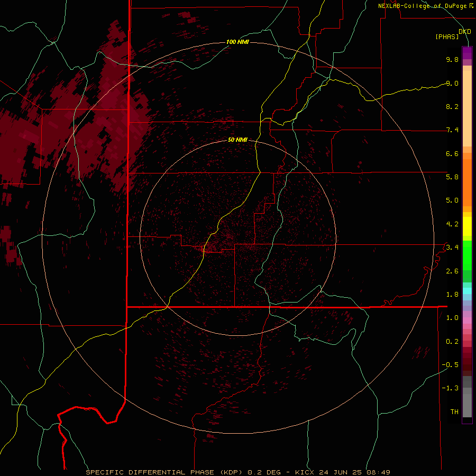The image size is (476, 476).
Task: Click the -0.5 value on the scale
Action: coord(450,365)
